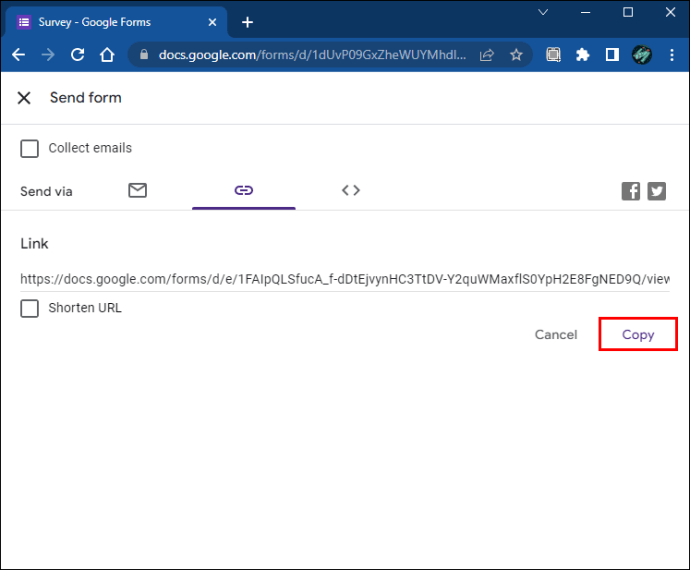View site info via padlock icon

click(143, 55)
